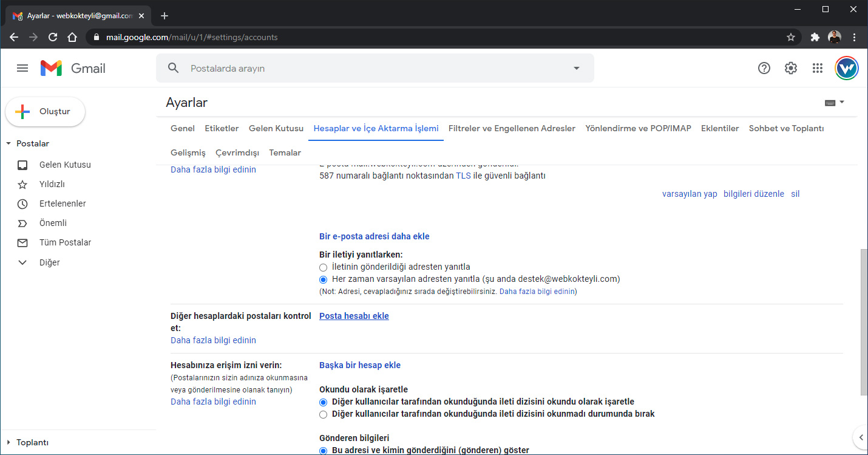Image resolution: width=868 pixels, height=455 pixels.
Task: Click the search magnifier icon
Action: (174, 68)
